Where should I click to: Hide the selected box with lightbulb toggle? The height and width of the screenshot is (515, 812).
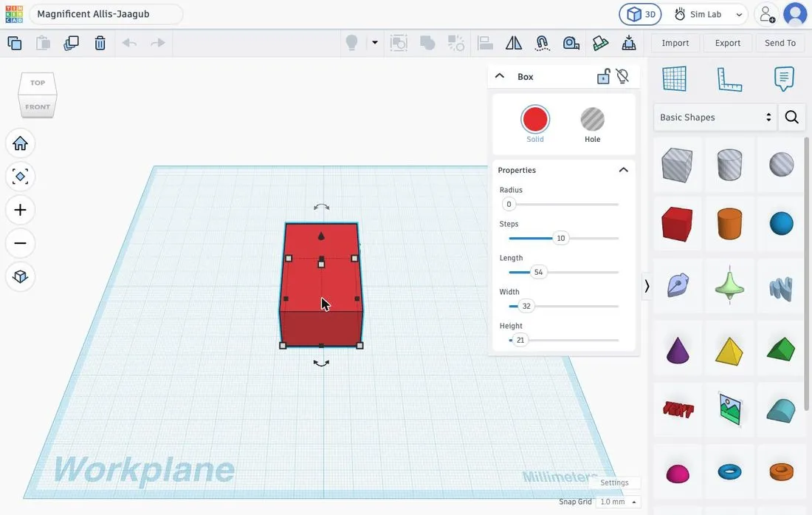[623, 77]
